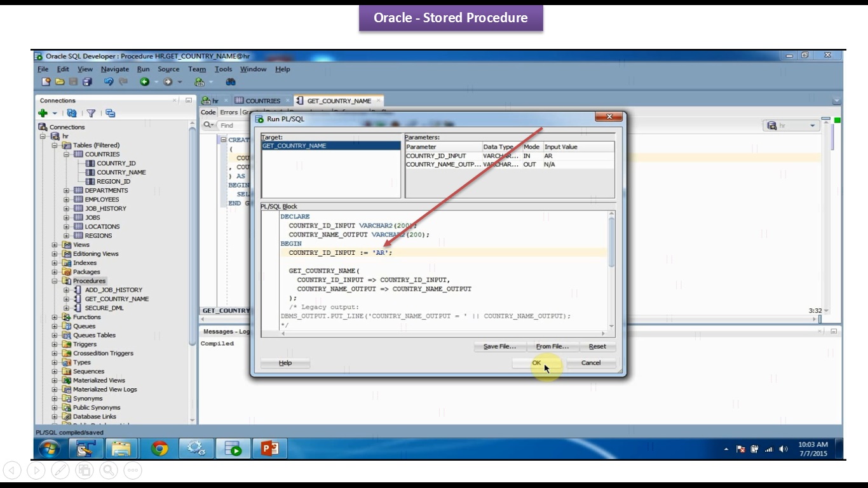The width and height of the screenshot is (868, 488).
Task: Select REGION_ID column in tree
Action: point(114,181)
